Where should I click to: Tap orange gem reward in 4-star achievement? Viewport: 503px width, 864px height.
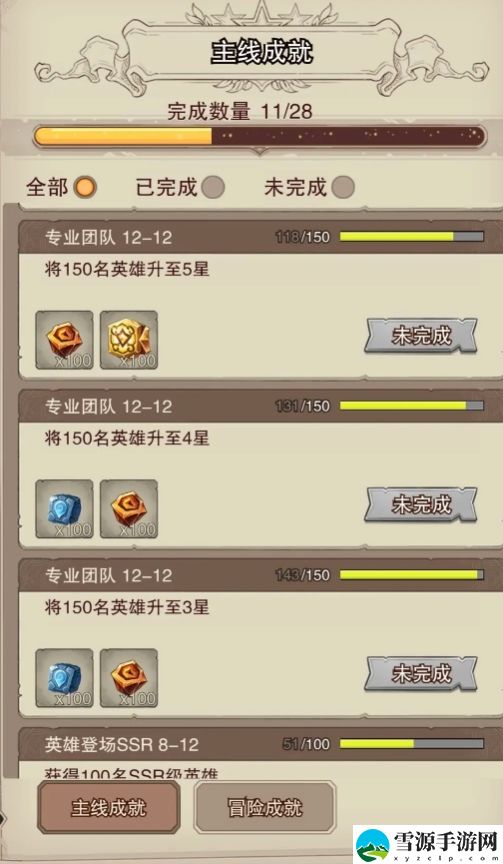(x=129, y=509)
